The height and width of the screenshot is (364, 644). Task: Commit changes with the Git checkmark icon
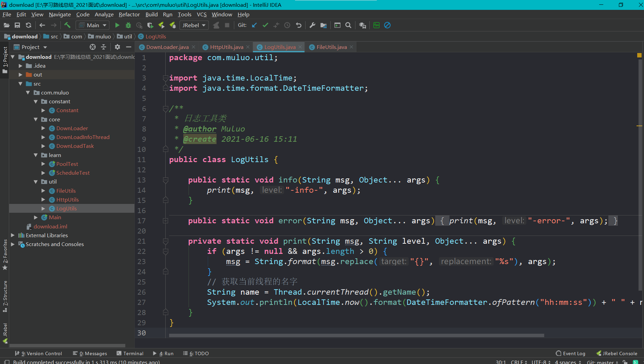(265, 25)
